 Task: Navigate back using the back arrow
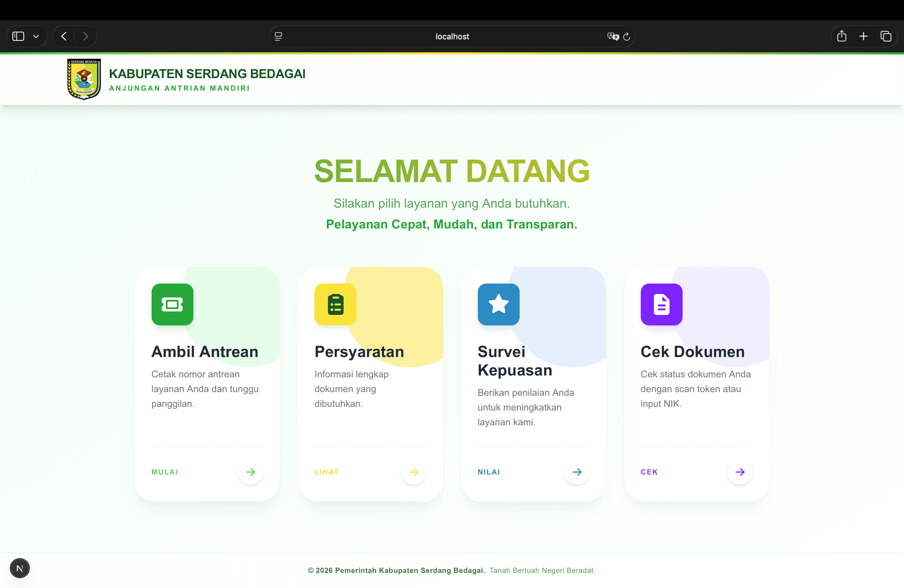pyautogui.click(x=63, y=36)
